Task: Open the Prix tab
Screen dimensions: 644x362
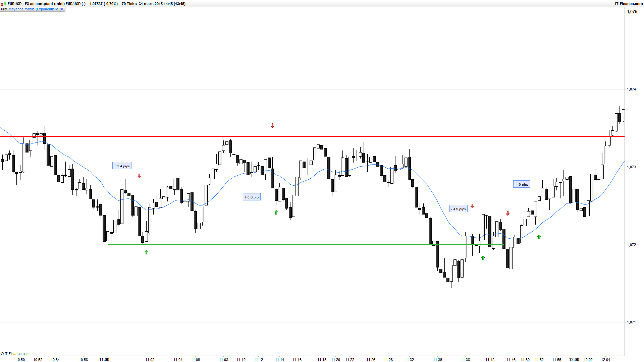Action: [4, 9]
